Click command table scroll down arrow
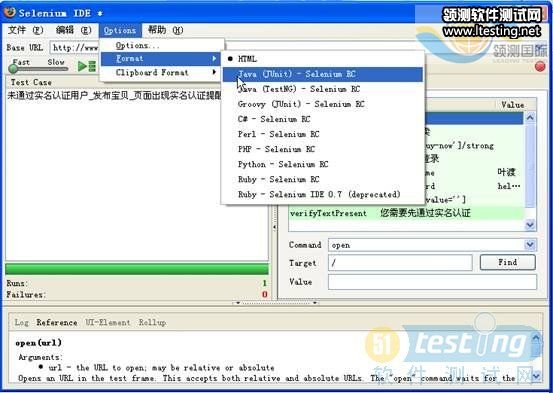 tap(530, 225)
